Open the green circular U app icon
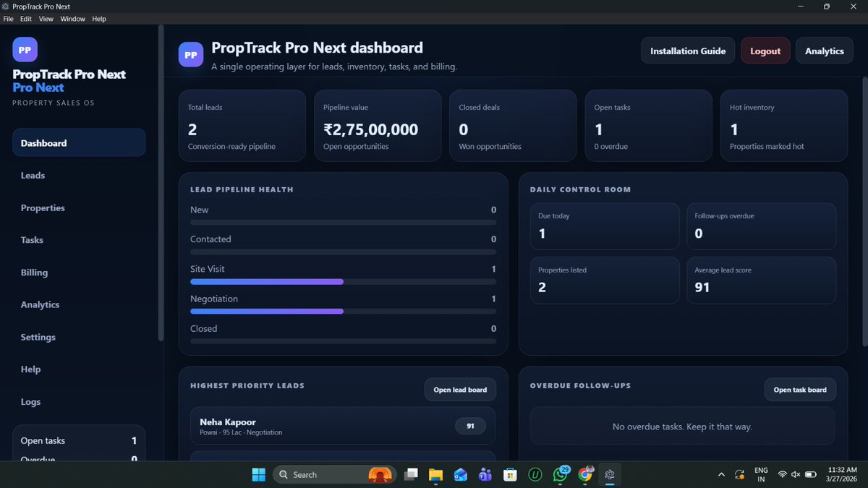 535,474
